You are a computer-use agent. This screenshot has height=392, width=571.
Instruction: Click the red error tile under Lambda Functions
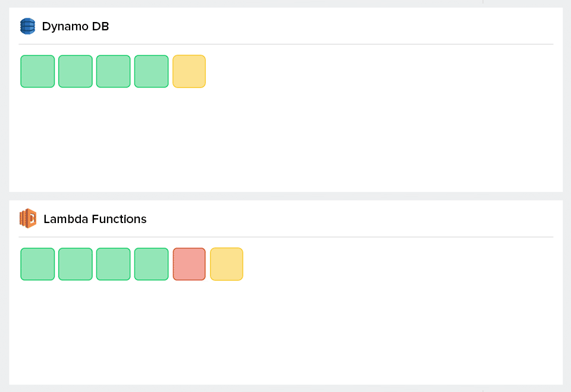[189, 264]
